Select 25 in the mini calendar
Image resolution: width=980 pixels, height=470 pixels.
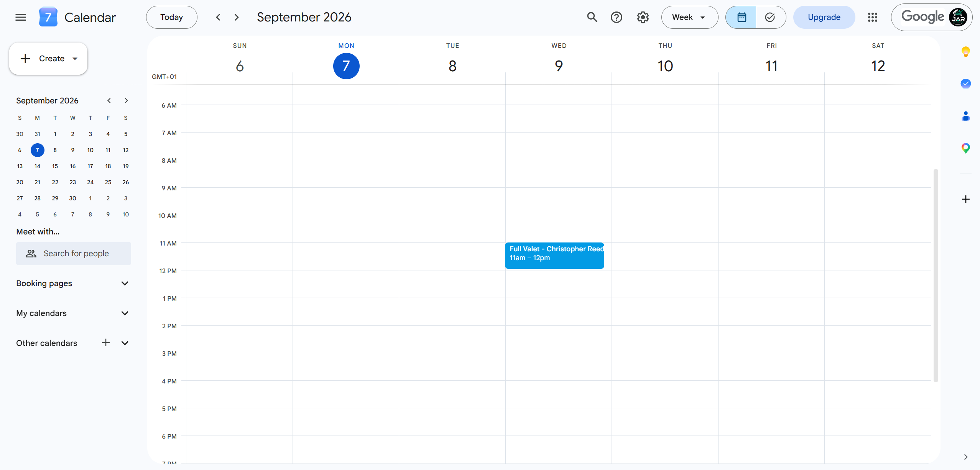(108, 182)
